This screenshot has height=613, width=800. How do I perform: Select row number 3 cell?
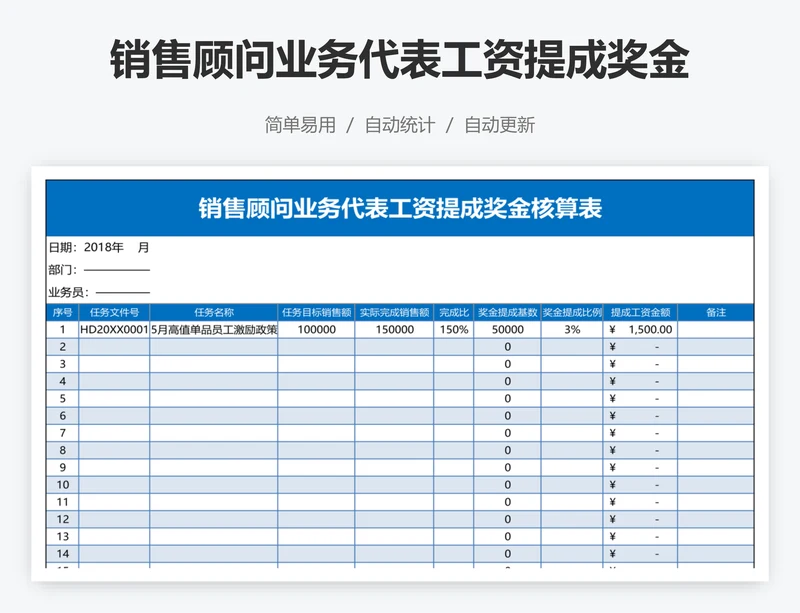[x=63, y=364]
